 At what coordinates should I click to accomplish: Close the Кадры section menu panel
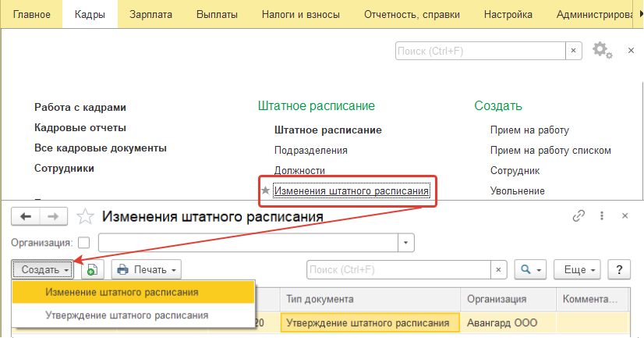632,51
